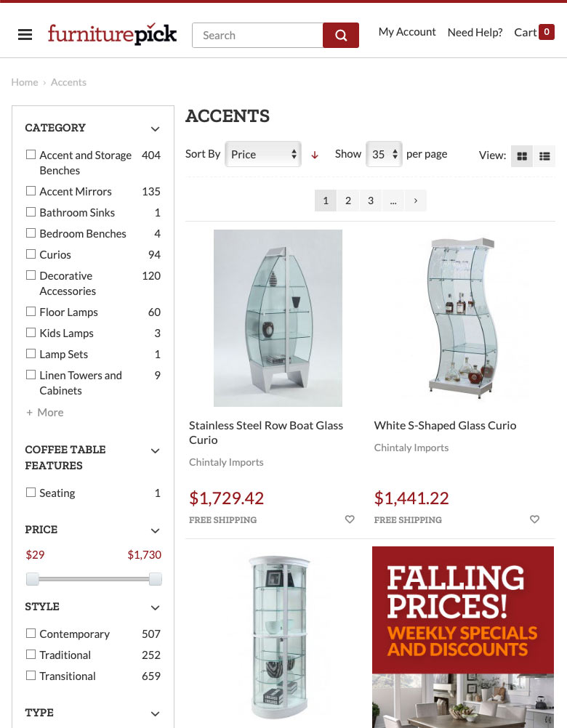Expand the More category options
The width and height of the screenshot is (567, 728).
point(44,412)
